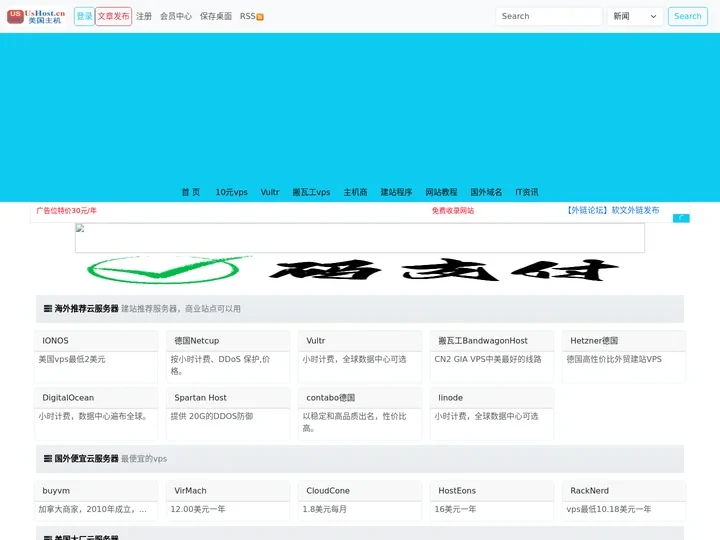Focus the Search input field
This screenshot has height=540, width=720.
[x=549, y=17]
